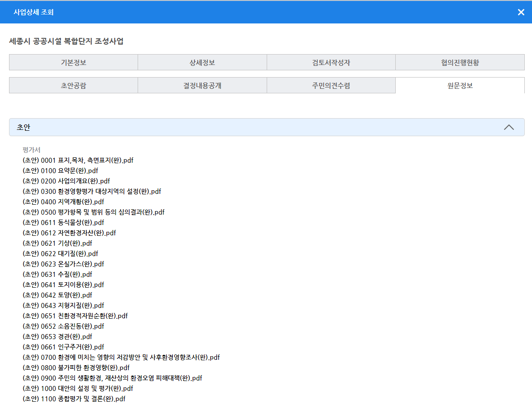Image resolution: width=532 pixels, height=404 pixels.
Task: Open the 0652 소음진동 PDF document
Action: (63, 326)
